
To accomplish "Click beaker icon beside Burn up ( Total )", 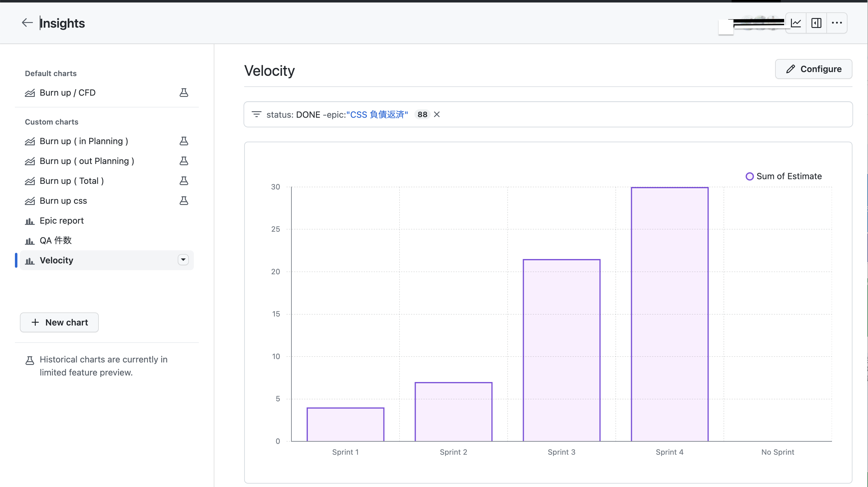I will (184, 181).
